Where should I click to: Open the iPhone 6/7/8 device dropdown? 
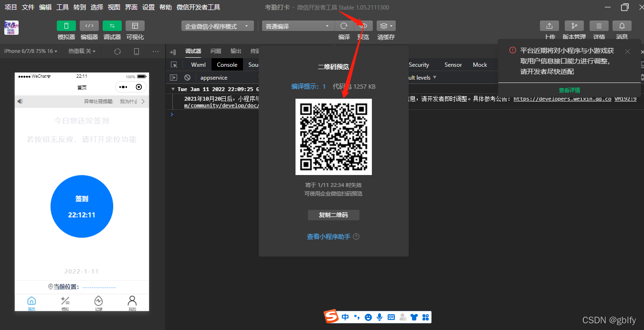point(31,51)
